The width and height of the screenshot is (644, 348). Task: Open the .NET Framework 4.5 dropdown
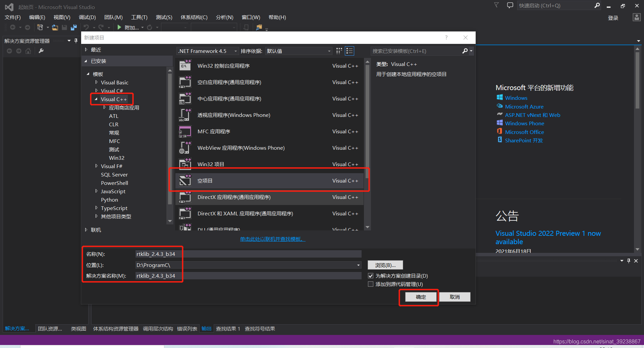(208, 51)
